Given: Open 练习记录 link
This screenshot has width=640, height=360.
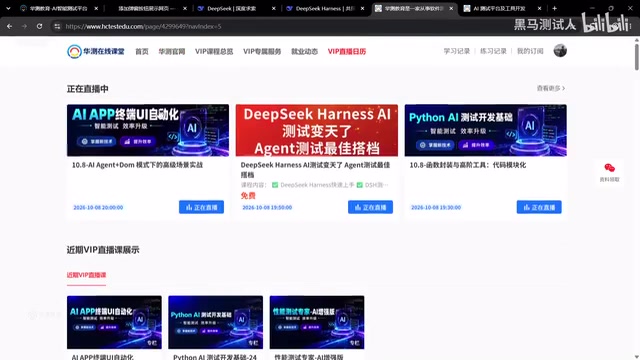Looking at the screenshot, I should click(x=493, y=51).
